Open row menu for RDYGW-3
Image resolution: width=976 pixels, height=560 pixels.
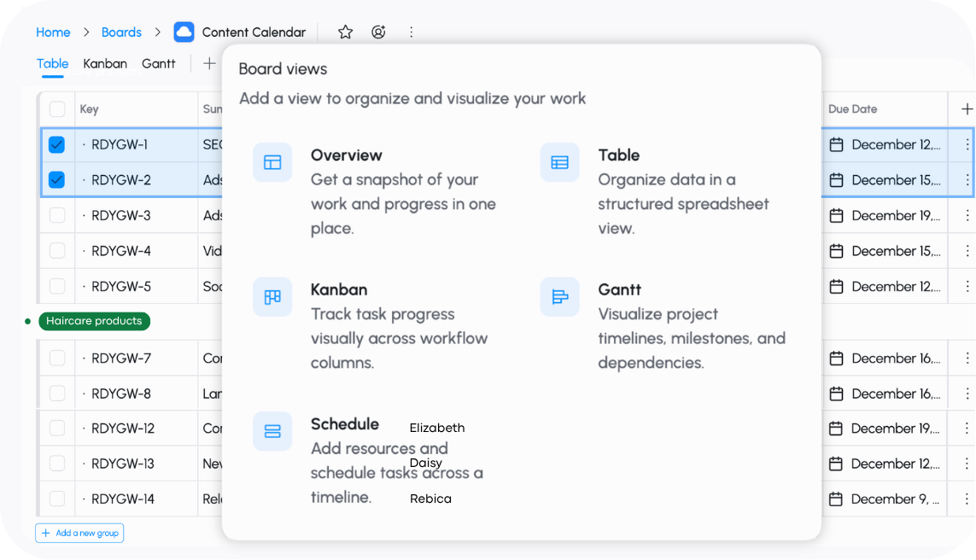[967, 215]
